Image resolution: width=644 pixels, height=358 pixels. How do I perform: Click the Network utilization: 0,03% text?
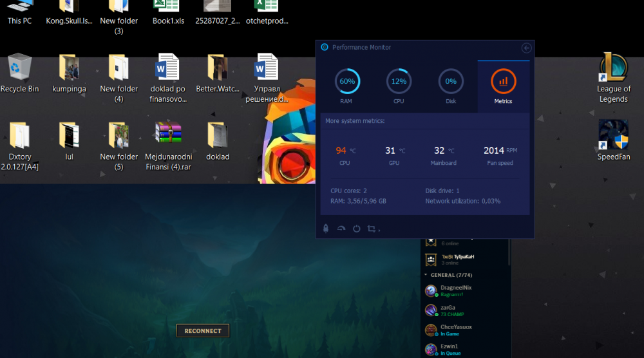(x=463, y=201)
